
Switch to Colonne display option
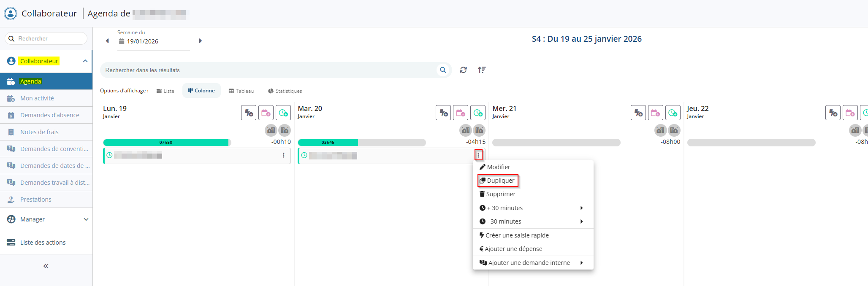click(201, 91)
